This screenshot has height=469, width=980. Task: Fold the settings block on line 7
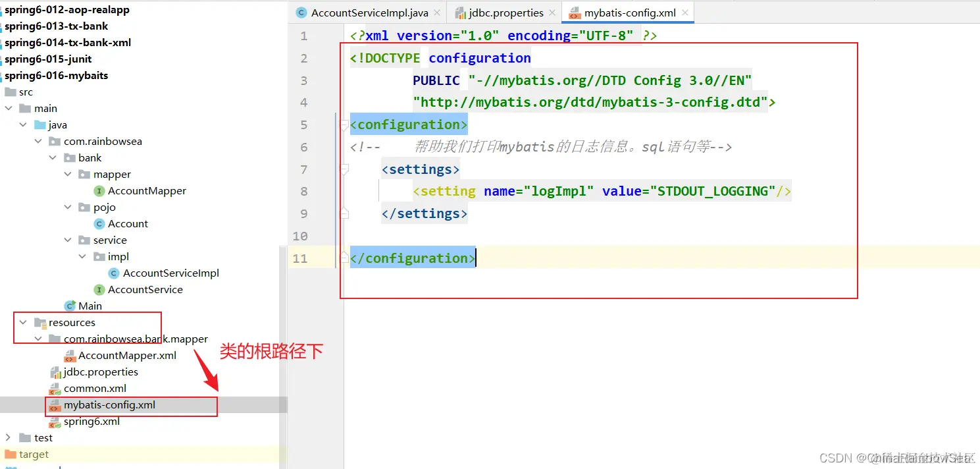[x=343, y=169]
